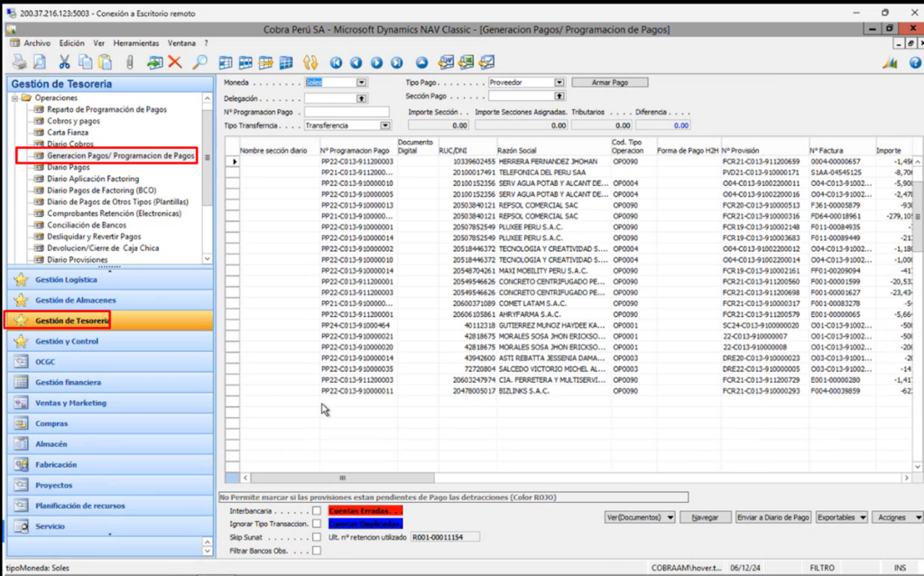Click the Nº Programacion Pago input field
Screen dimensions: 924x576
346,112
